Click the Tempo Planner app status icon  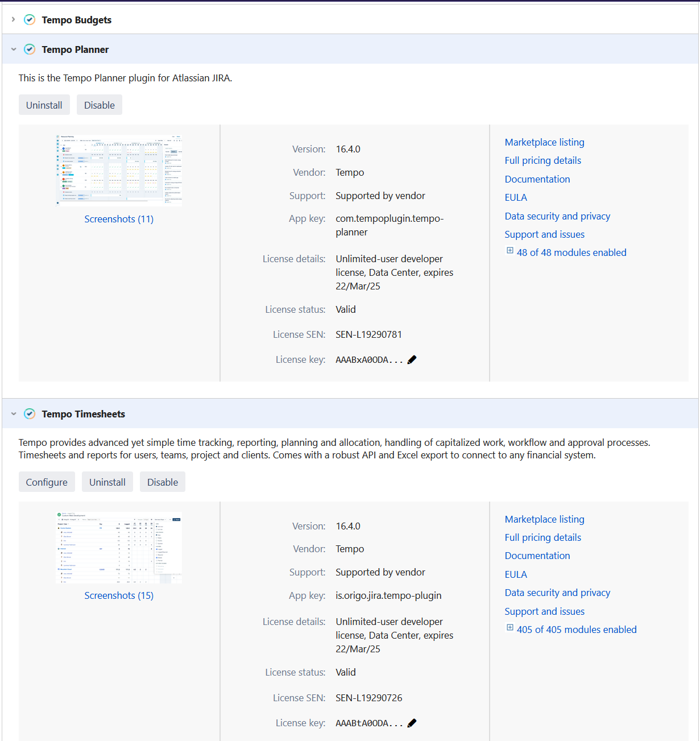pos(30,49)
